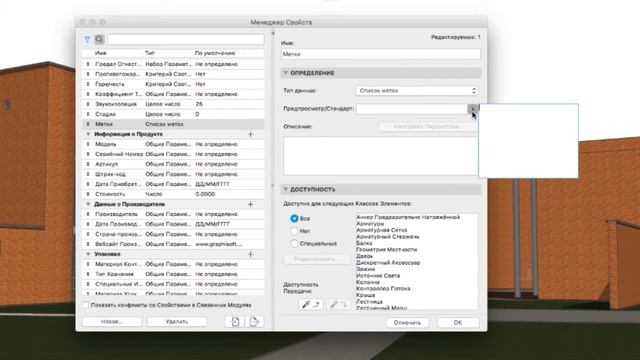Click the export properties icon button
The height and width of the screenshot is (360, 640).
point(254,322)
